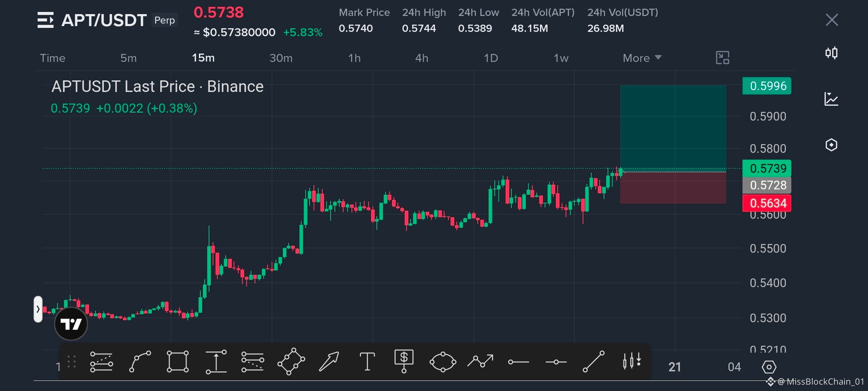Switch chart to the 1w interval

pyautogui.click(x=561, y=58)
